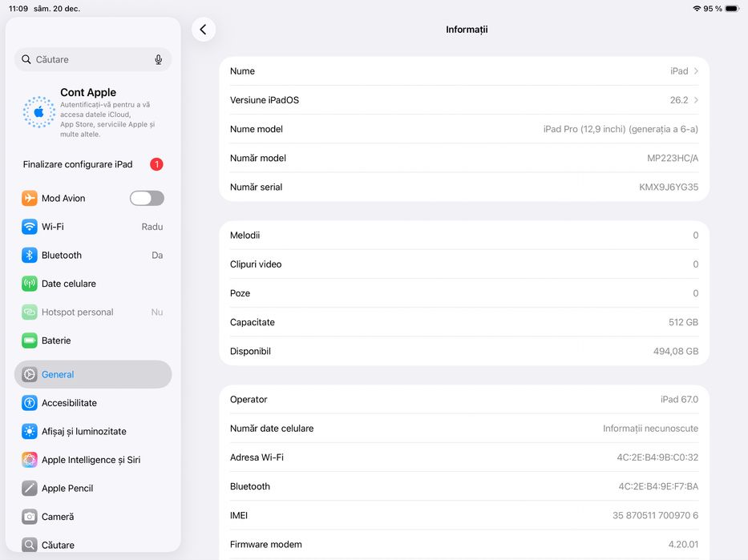This screenshot has width=748, height=560.
Task: Tap the Capacitate value 512 GB
Action: point(683,322)
